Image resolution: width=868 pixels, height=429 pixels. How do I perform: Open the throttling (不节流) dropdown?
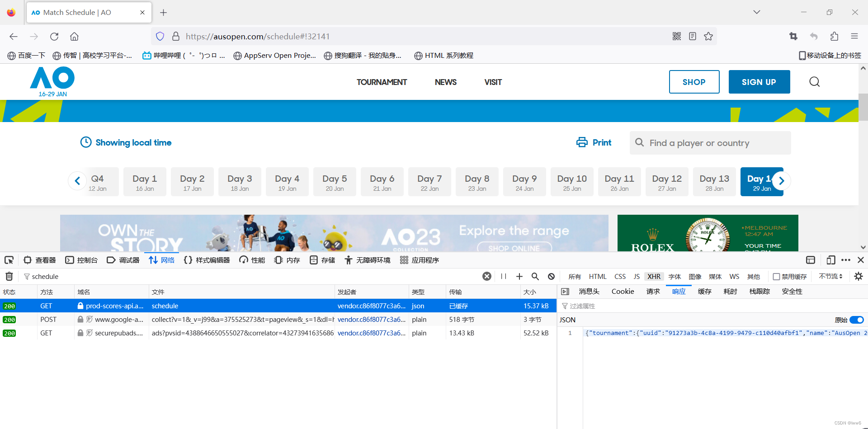coord(830,276)
